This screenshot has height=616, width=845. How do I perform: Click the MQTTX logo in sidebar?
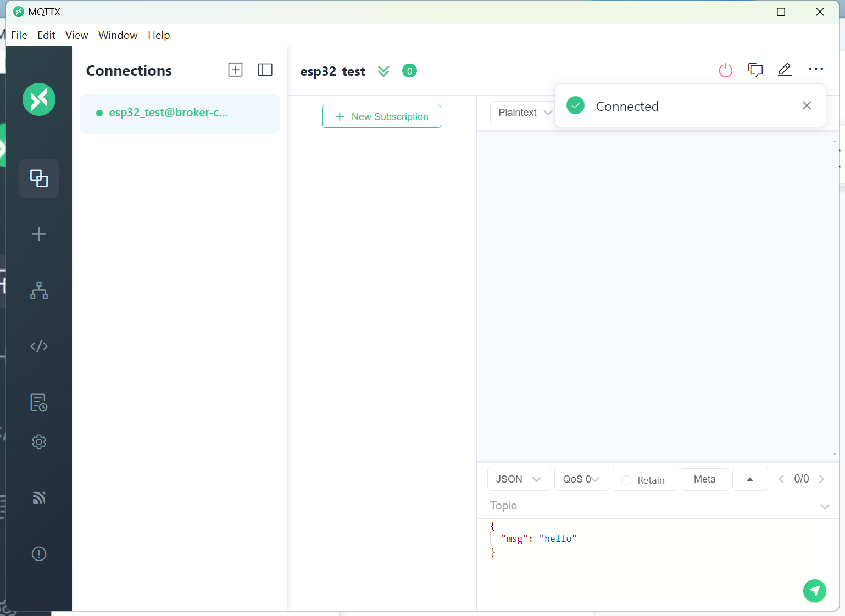(x=39, y=99)
